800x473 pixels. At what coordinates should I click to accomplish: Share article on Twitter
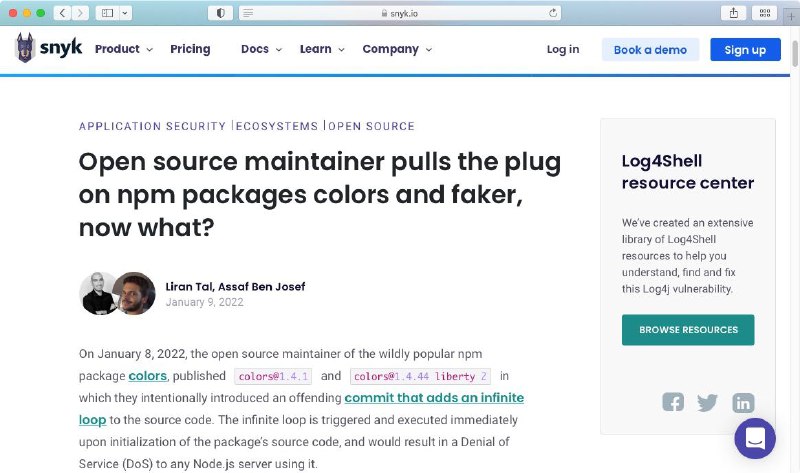pyautogui.click(x=707, y=403)
